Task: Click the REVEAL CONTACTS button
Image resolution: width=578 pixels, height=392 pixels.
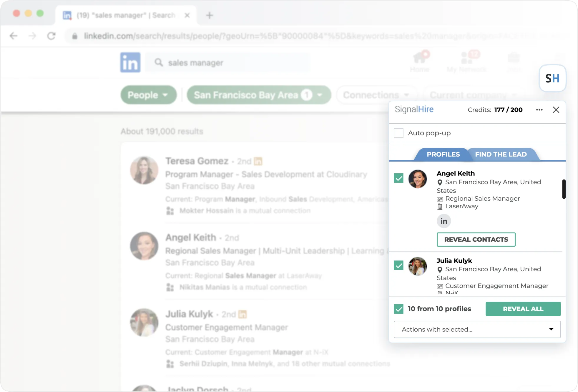Action: 476,240
